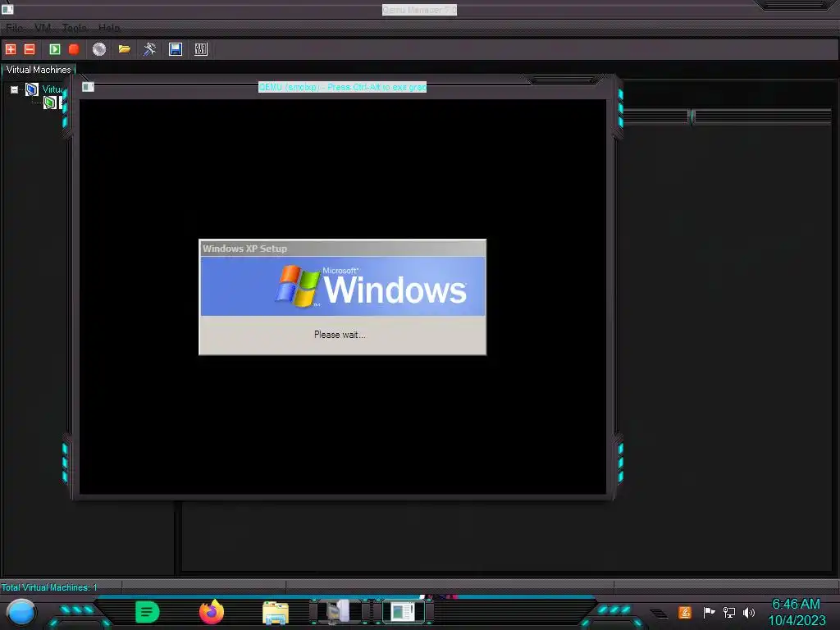Image resolution: width=840 pixels, height=630 pixels.
Task: Click the CD disc icon in the toolbar
Action: (x=99, y=49)
